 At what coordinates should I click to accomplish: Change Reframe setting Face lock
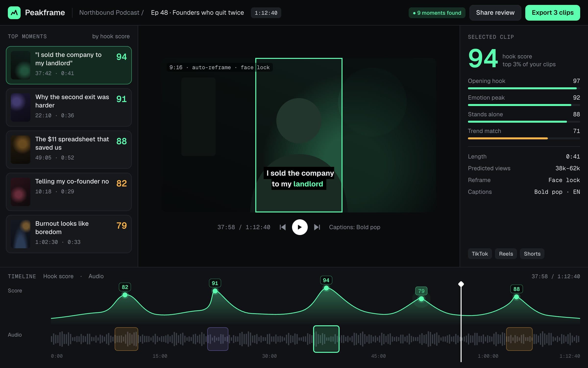[x=564, y=180]
